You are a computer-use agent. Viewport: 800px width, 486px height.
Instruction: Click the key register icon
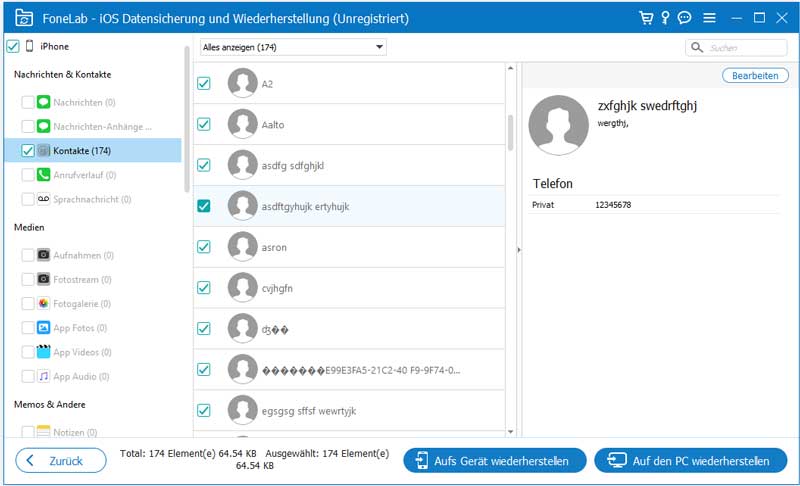665,18
